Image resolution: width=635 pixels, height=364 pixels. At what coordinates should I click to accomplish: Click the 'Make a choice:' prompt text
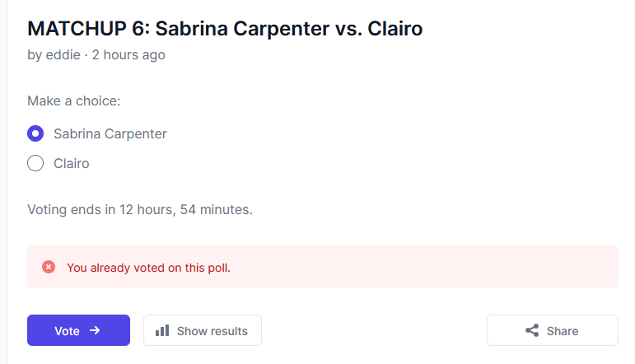(x=73, y=100)
